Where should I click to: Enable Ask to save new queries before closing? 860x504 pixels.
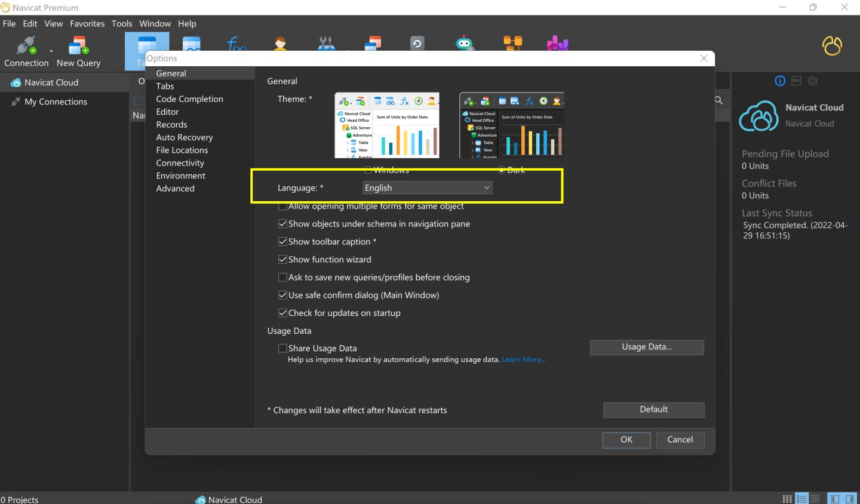click(x=282, y=277)
